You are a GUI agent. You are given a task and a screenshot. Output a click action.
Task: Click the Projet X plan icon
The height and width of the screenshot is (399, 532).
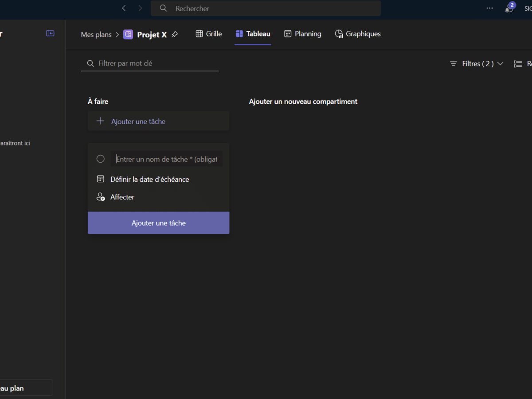pos(128,34)
